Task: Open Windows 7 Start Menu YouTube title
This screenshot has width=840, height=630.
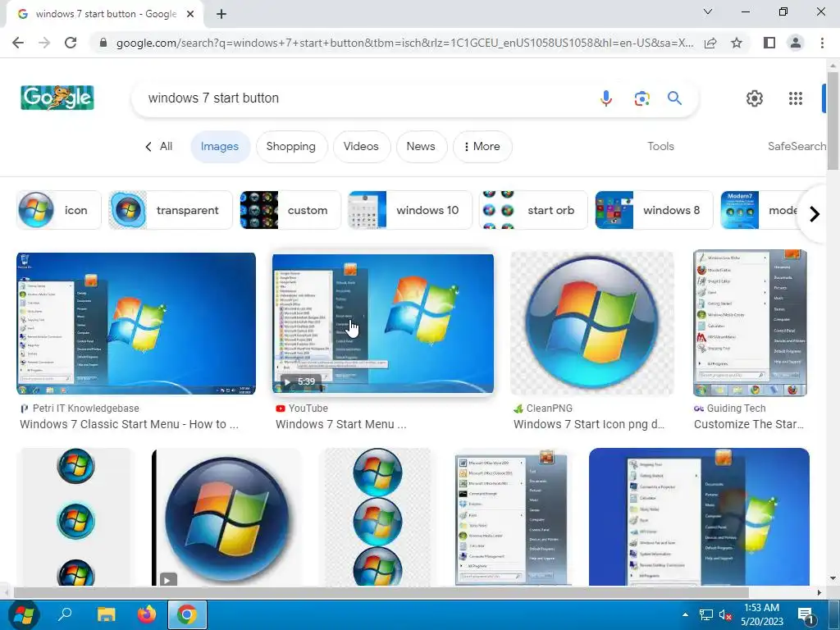Action: tap(340, 424)
